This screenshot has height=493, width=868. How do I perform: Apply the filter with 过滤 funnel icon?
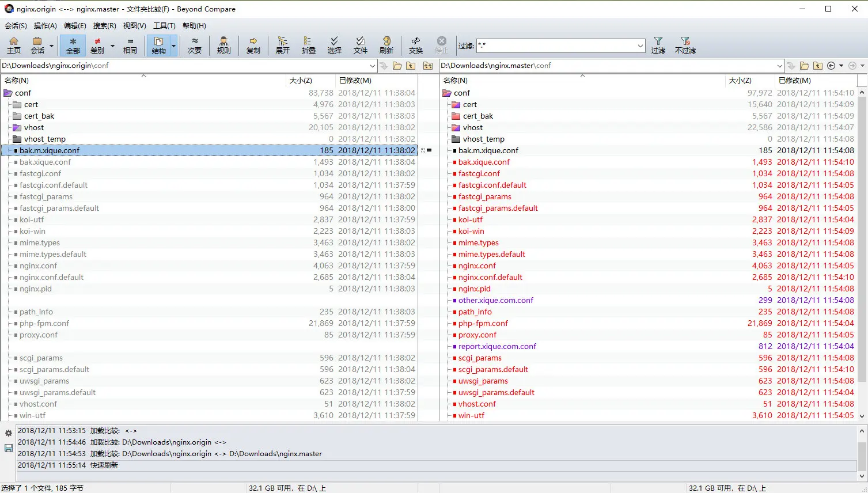point(658,45)
